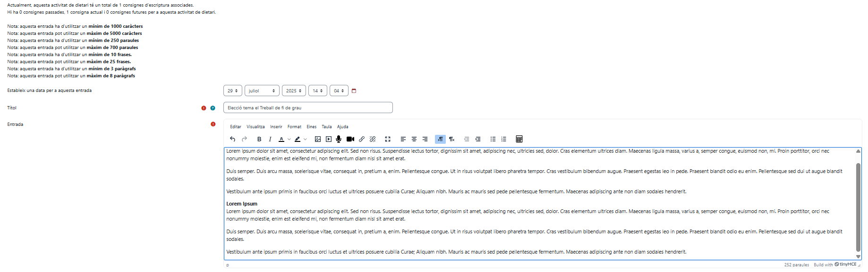This screenshot has width=868, height=272.
Task: Open the year dropdown showing 2025
Action: click(x=293, y=91)
